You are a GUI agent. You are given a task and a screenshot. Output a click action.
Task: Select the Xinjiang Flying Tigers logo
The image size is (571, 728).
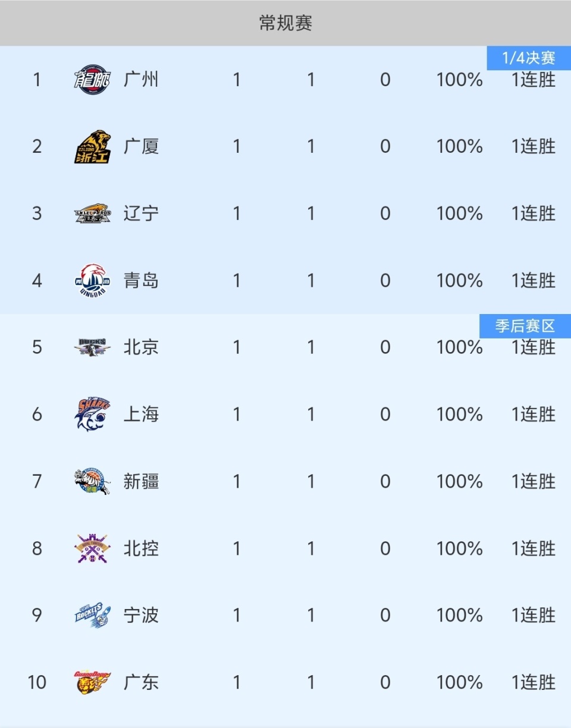[92, 481]
